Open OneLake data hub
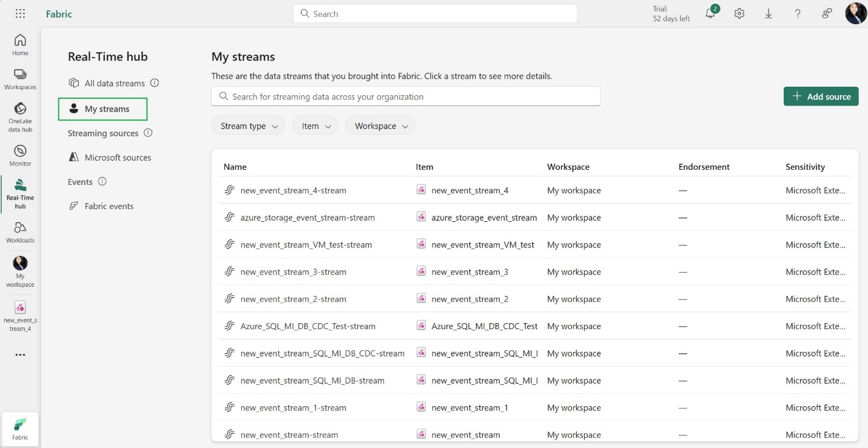 tap(20, 117)
